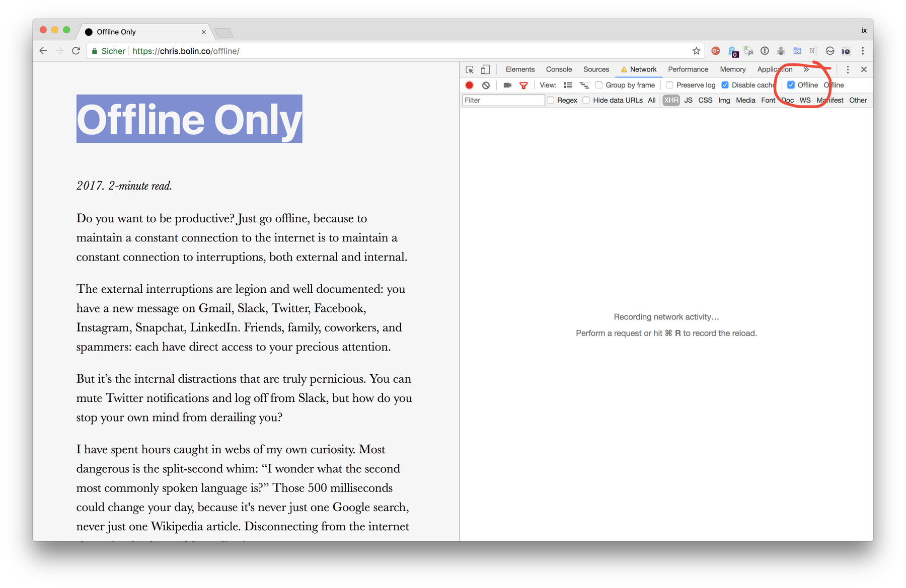Click the camera screenshot extension icon
906x588 pixels.
click(846, 51)
